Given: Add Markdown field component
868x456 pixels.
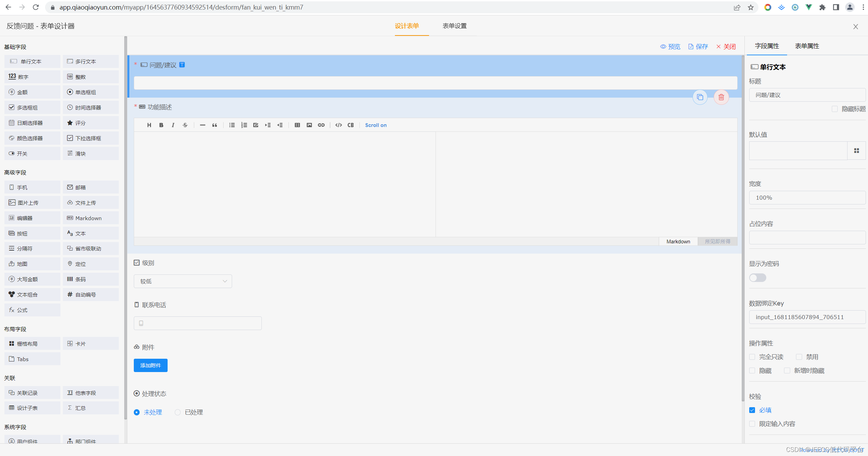Looking at the screenshot, I should coord(91,218).
